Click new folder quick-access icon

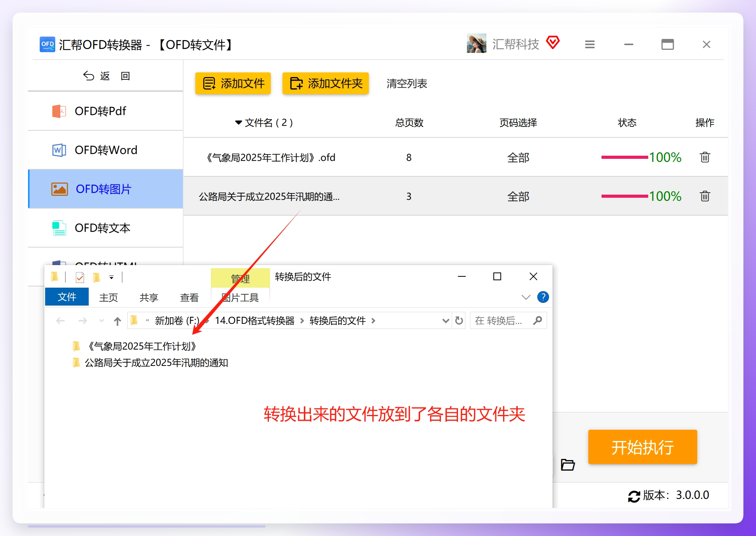click(96, 277)
